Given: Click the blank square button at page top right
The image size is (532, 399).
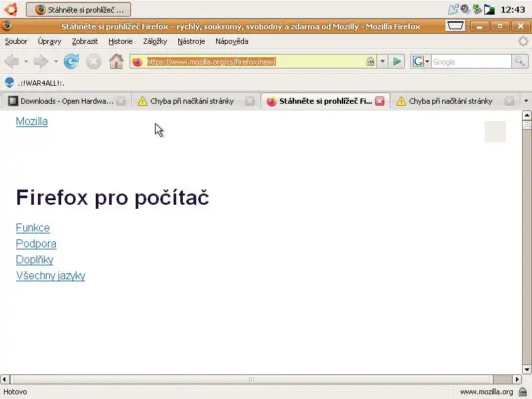Looking at the screenshot, I should click(x=495, y=132).
